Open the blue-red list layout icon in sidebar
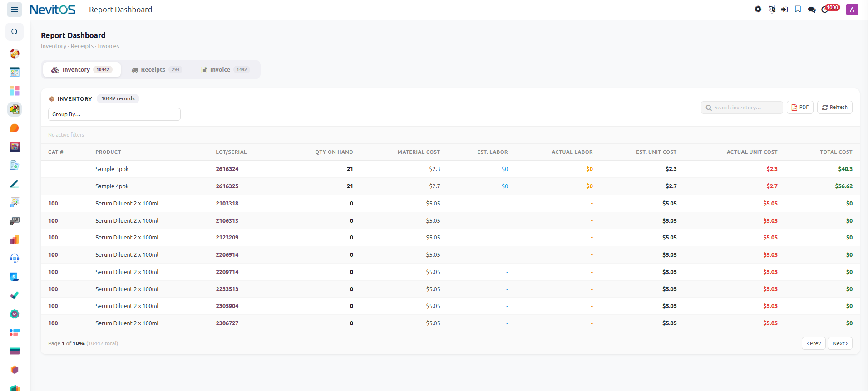Image resolution: width=868 pixels, height=391 pixels. [15, 332]
